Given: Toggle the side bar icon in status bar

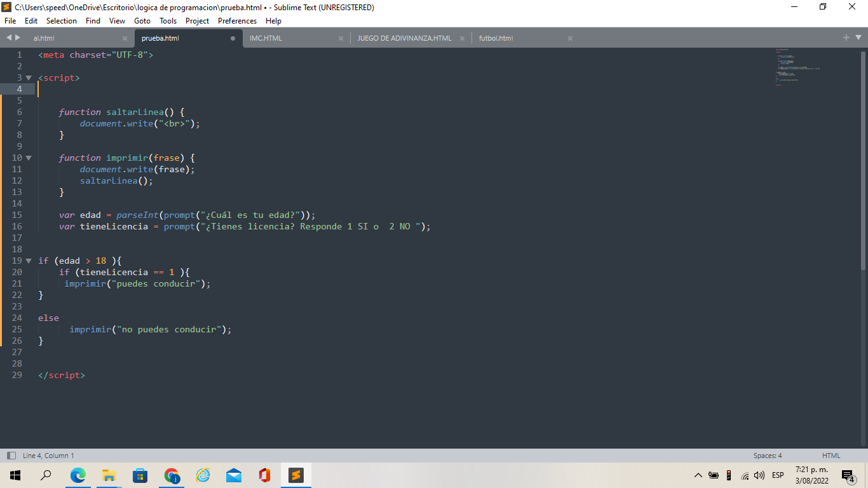Looking at the screenshot, I should click(x=11, y=456).
